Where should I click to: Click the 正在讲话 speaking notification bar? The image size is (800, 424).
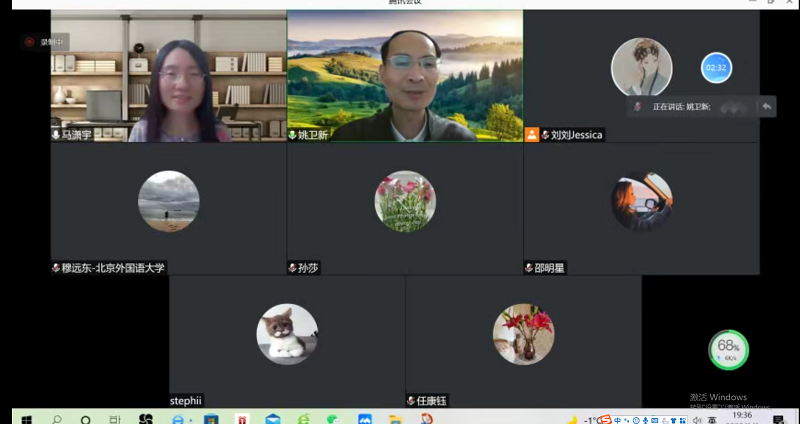pos(690,106)
